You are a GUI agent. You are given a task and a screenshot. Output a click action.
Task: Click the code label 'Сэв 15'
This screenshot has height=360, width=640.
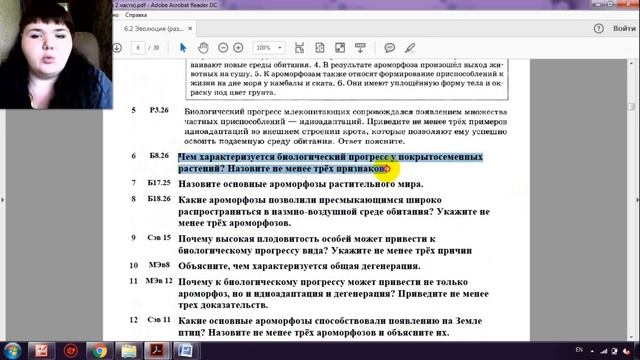[159, 238]
